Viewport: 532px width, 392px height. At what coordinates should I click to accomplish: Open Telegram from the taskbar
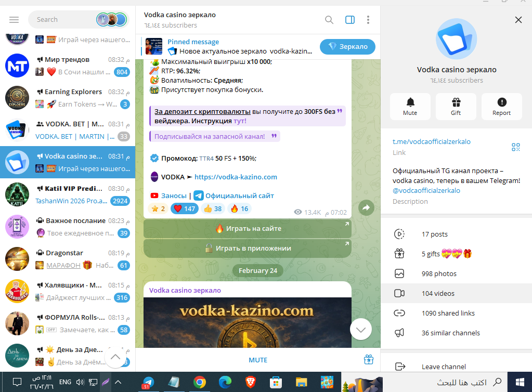click(x=148, y=382)
